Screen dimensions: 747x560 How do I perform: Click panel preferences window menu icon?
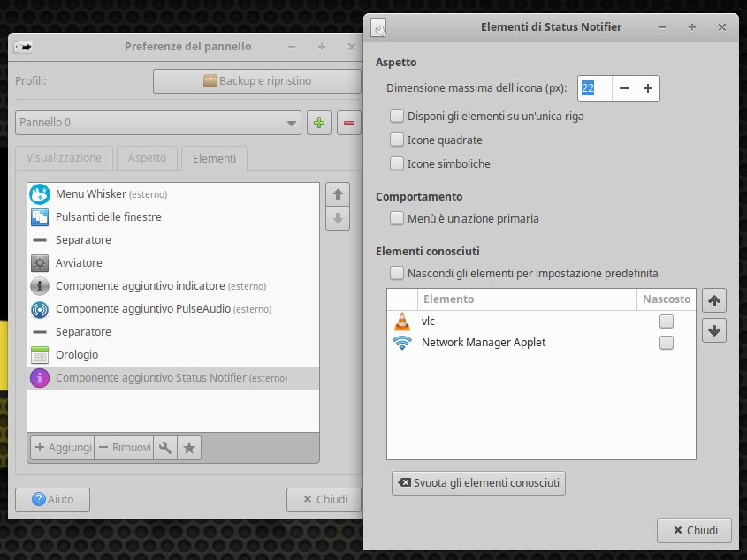[23, 47]
